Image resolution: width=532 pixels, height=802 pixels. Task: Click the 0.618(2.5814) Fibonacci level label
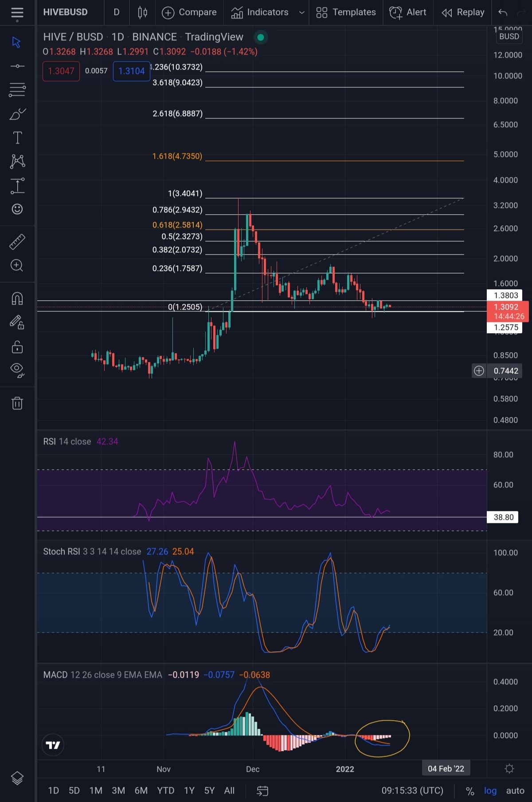coord(177,225)
